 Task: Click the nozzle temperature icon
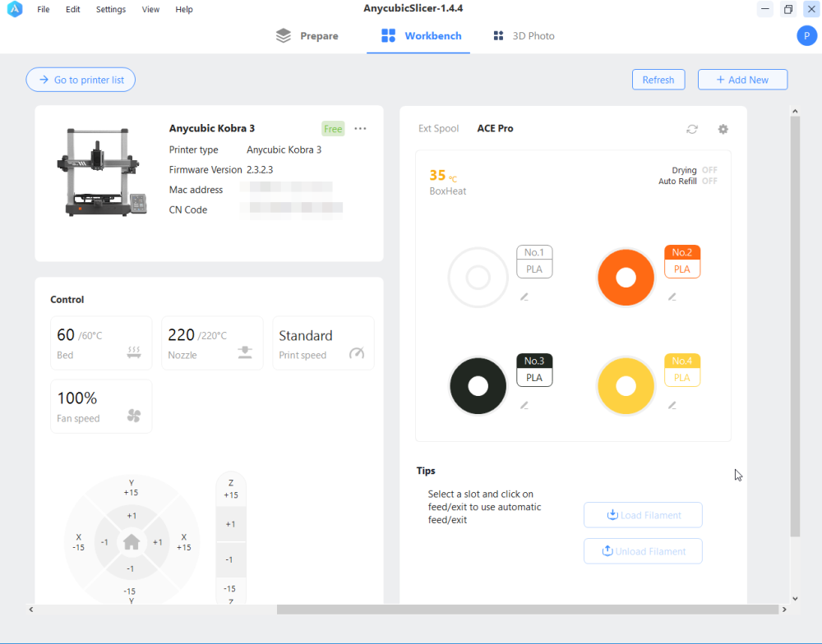[245, 352]
